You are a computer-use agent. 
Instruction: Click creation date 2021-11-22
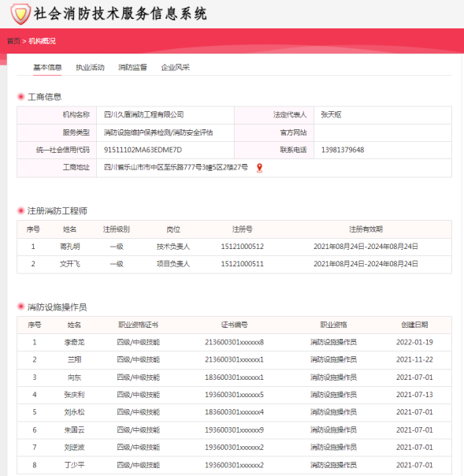[414, 359]
